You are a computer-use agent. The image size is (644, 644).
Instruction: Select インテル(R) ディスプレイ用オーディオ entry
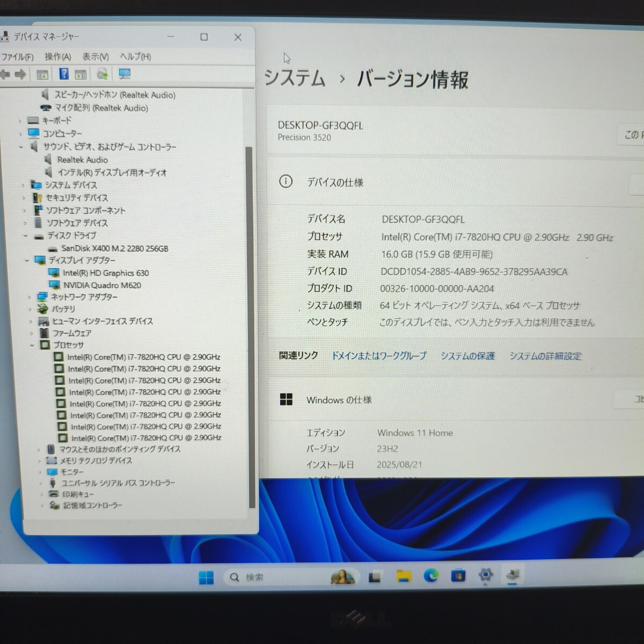[112, 173]
